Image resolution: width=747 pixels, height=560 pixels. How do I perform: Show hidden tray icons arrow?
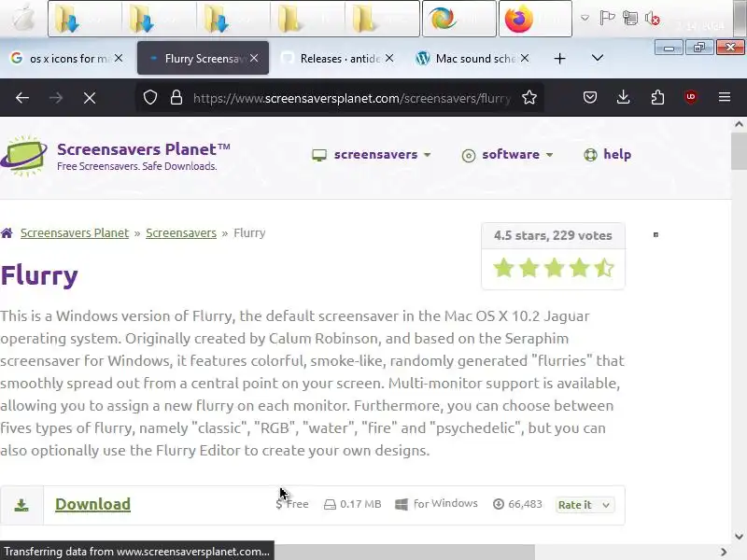click(585, 18)
